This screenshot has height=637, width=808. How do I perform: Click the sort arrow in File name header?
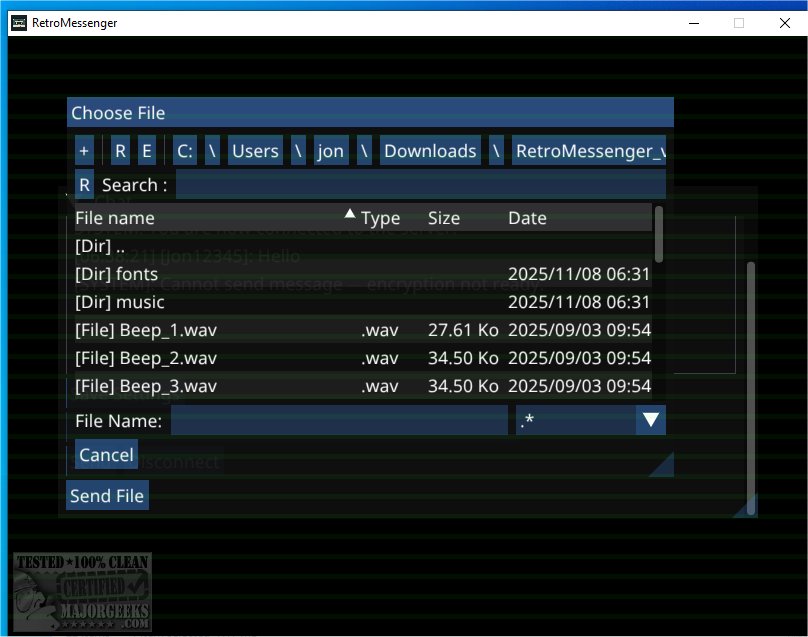point(350,213)
